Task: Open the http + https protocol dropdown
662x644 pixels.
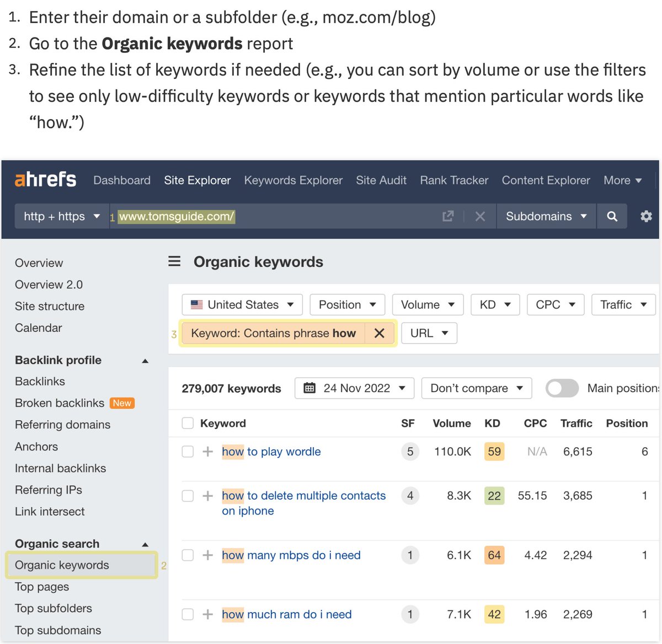Action: (62, 216)
